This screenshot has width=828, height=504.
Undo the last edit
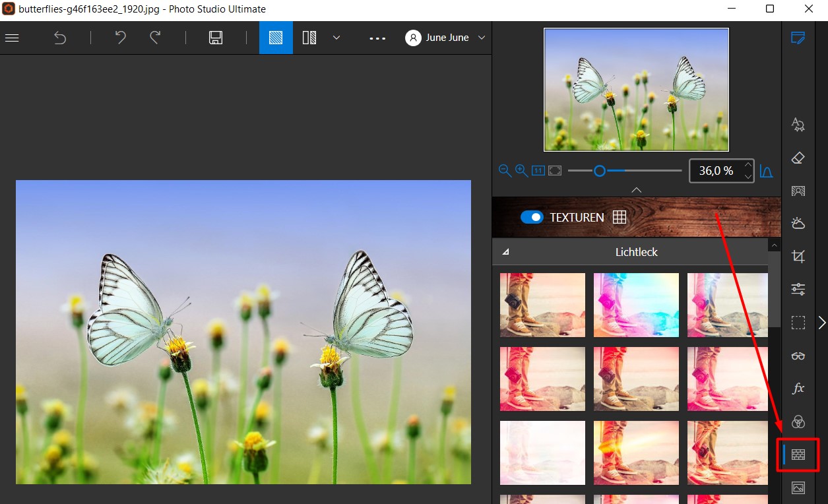[x=121, y=38]
